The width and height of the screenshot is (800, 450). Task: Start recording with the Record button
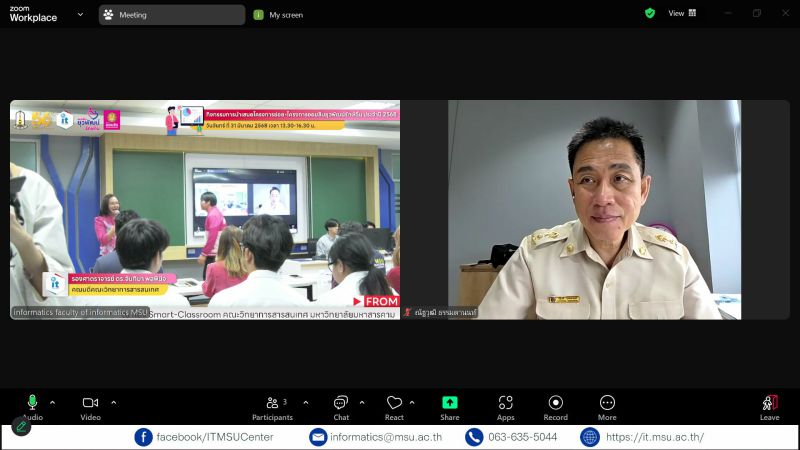tap(555, 403)
